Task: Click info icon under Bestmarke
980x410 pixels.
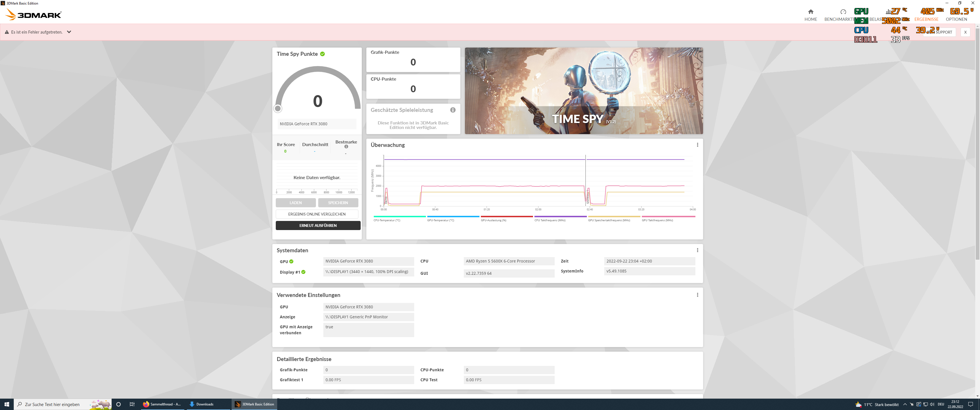Action: pos(346,147)
